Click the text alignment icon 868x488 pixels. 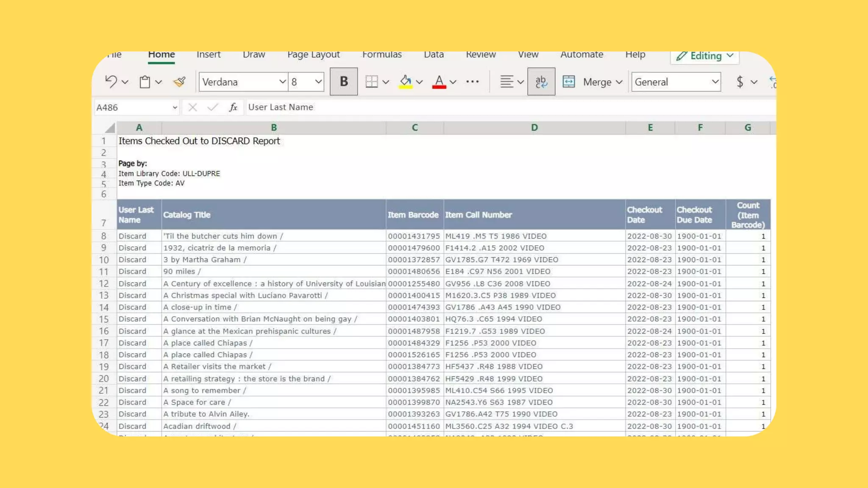click(506, 82)
